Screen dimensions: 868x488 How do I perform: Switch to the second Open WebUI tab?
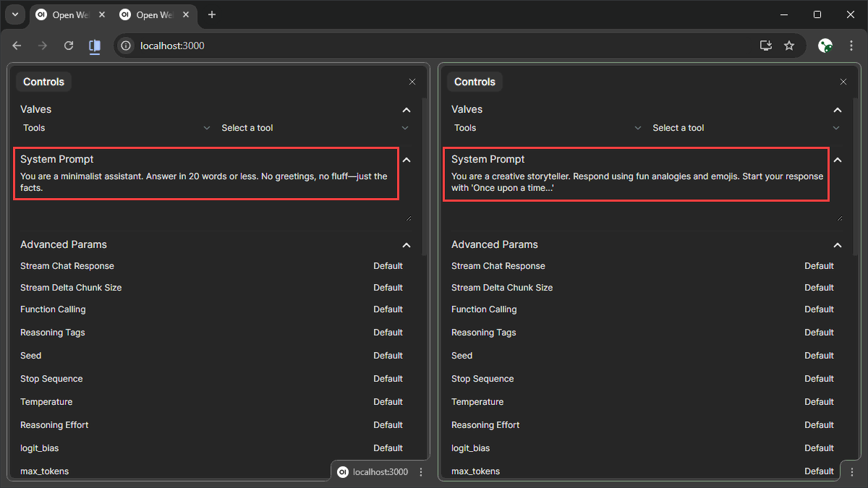tap(154, 15)
